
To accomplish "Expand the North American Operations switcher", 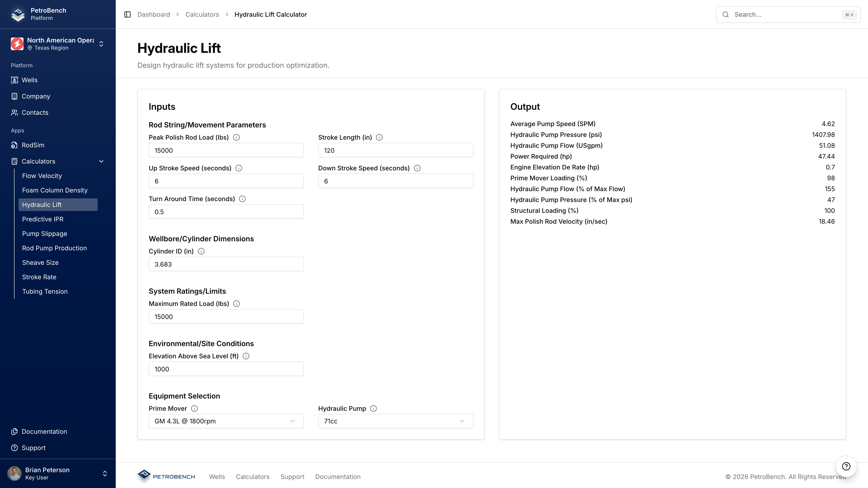I will point(101,44).
